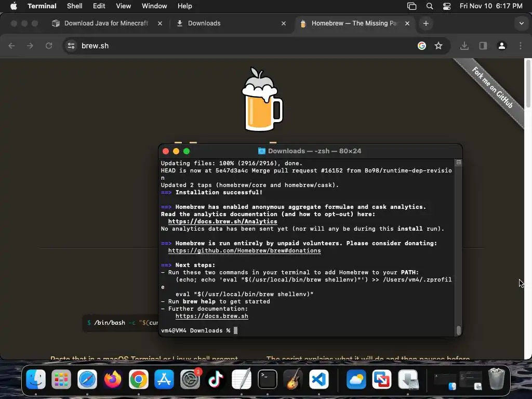This screenshot has width=532, height=399.
Task: Open the Terminal app menu
Action: tap(42, 6)
